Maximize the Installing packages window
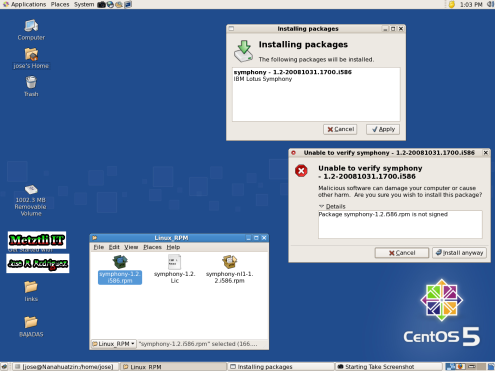Image resolution: width=495 pixels, height=371 pixels. pyautogui.click(x=393, y=29)
